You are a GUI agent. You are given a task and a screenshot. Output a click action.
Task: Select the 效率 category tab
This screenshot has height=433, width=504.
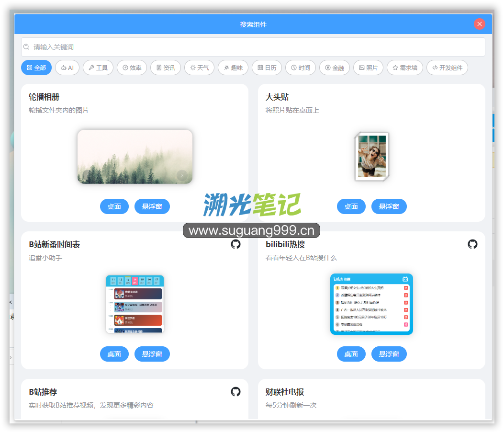[132, 68]
